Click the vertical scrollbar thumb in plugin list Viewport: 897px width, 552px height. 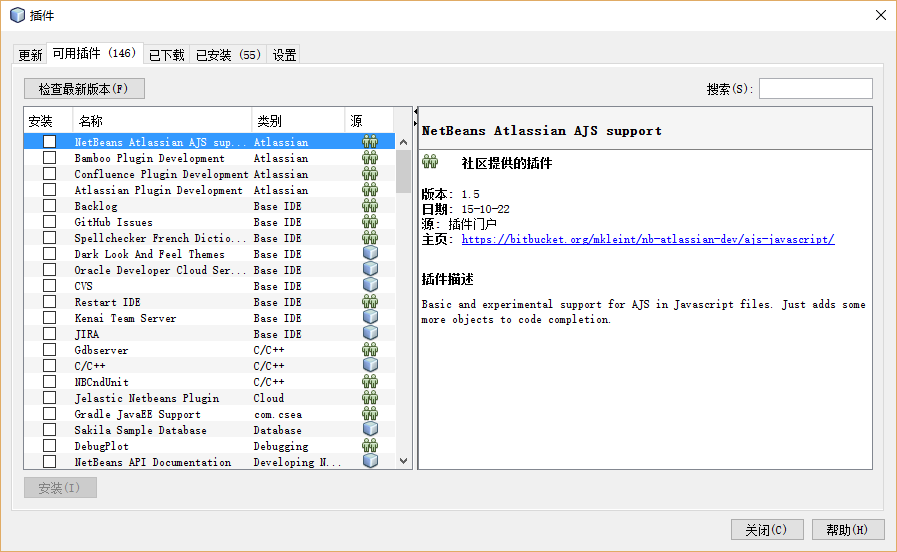click(x=404, y=170)
